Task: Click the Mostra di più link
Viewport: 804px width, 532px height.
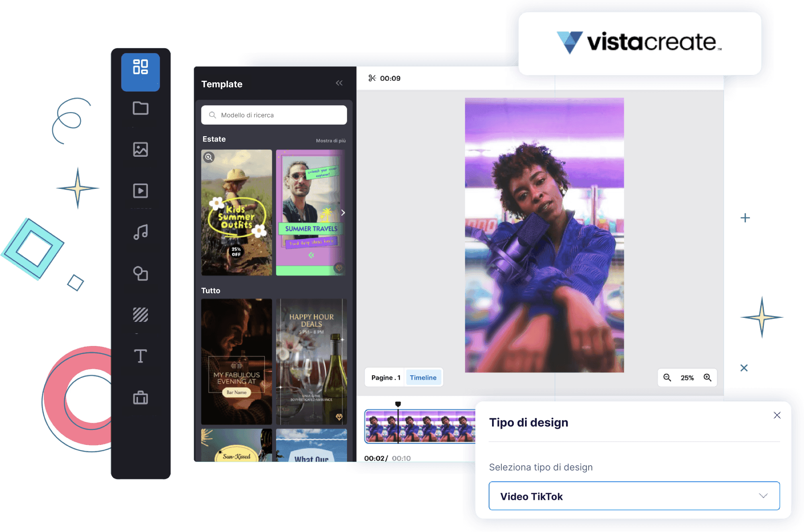Action: pyautogui.click(x=330, y=141)
